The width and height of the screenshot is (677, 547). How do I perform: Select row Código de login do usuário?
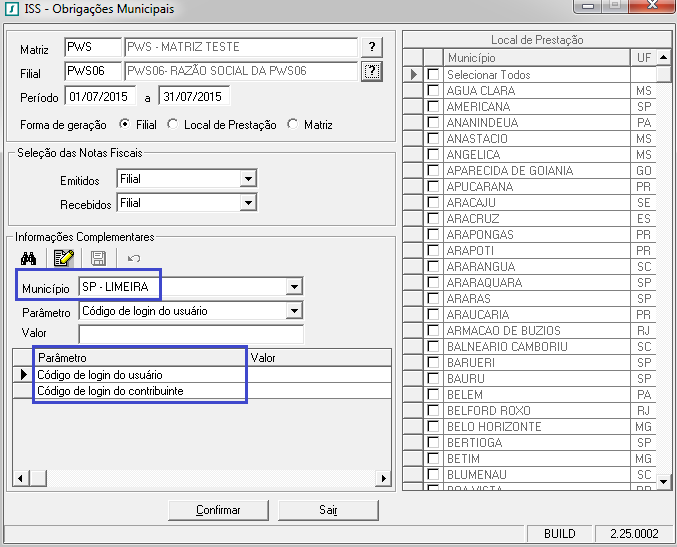coord(202,374)
